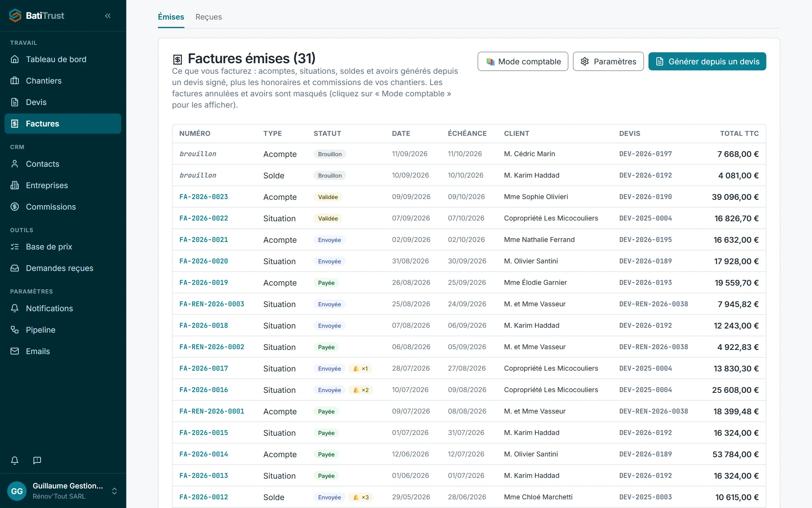Switch to the Reçues tab

[x=209, y=17]
